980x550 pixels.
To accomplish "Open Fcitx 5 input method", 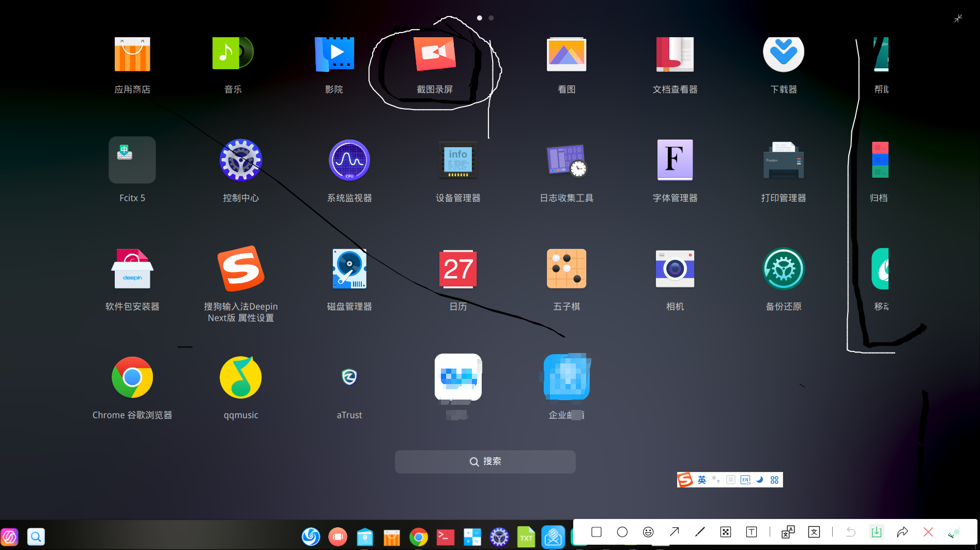I will pos(132,160).
